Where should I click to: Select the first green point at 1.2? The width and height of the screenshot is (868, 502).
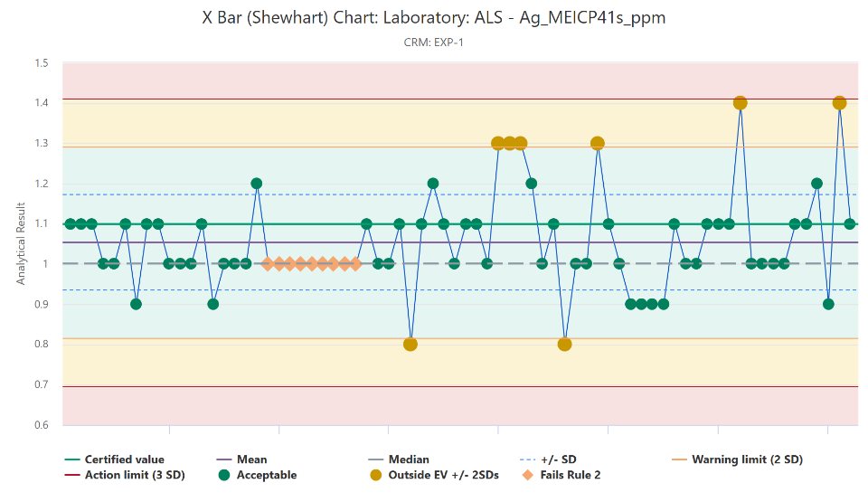click(x=256, y=184)
